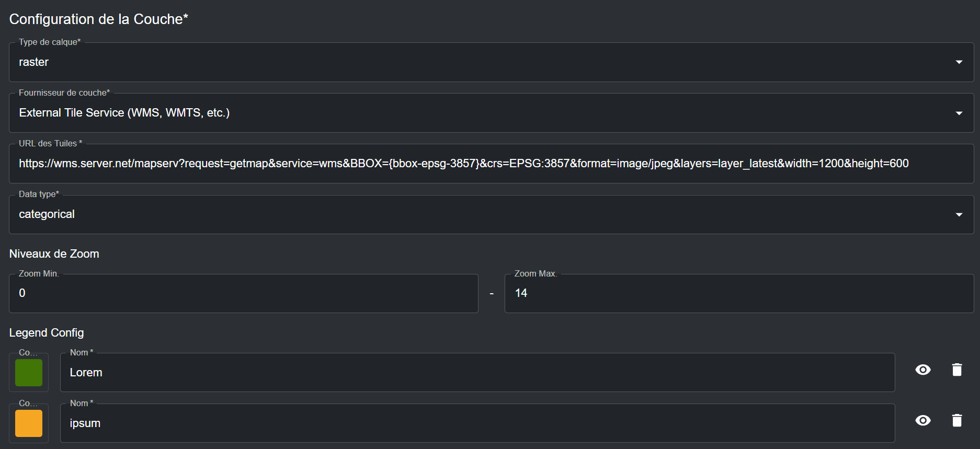Image resolution: width=980 pixels, height=449 pixels.
Task: Select the raster layer type value
Action: point(34,62)
